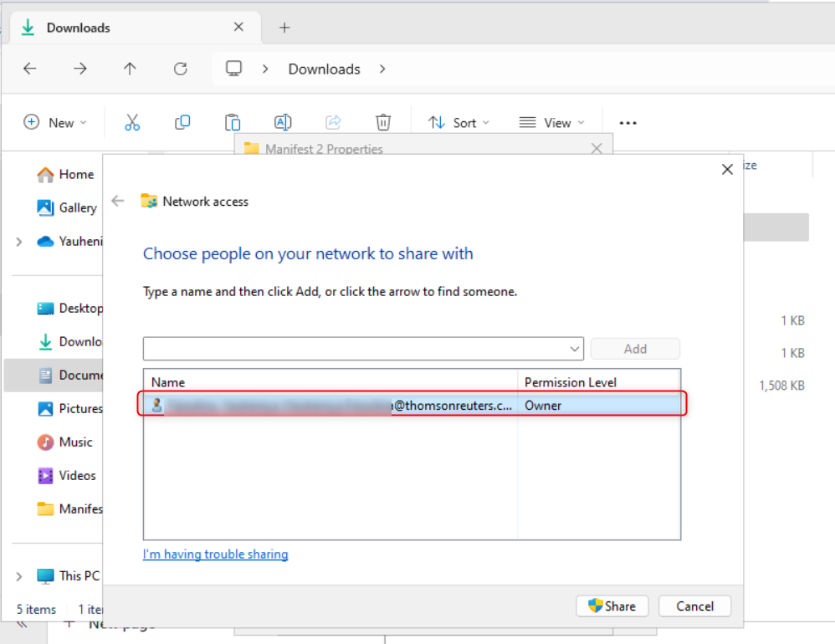Click the Copy icon in toolbar
This screenshot has width=835, height=644.
[x=182, y=123]
